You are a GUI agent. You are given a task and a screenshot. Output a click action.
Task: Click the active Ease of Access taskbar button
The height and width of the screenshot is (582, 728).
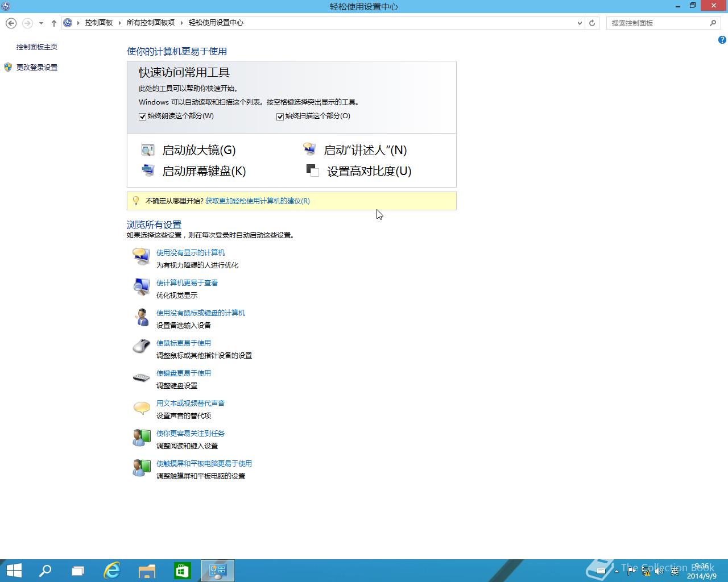click(218, 571)
